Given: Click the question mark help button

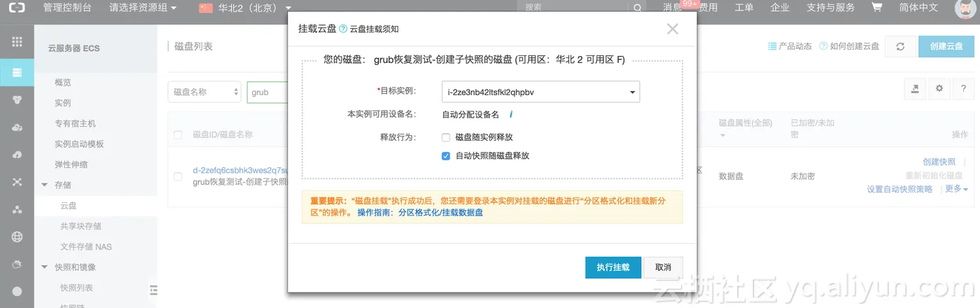Looking at the screenshot, I should click(x=963, y=89).
